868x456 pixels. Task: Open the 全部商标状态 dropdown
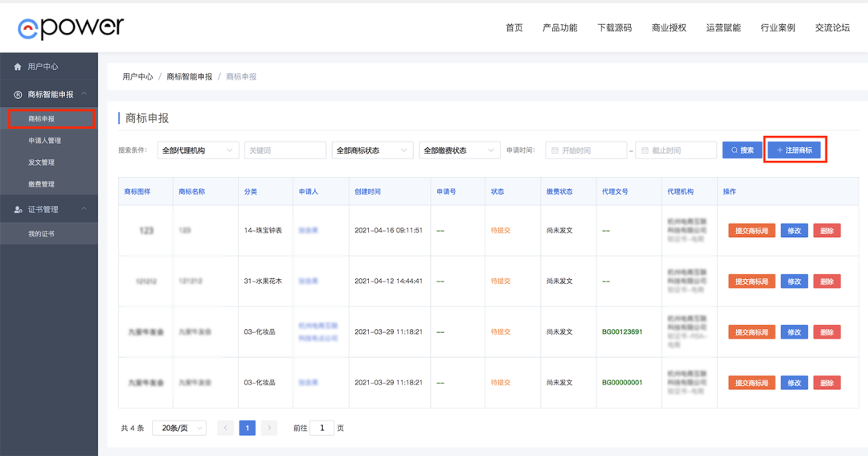click(x=373, y=150)
